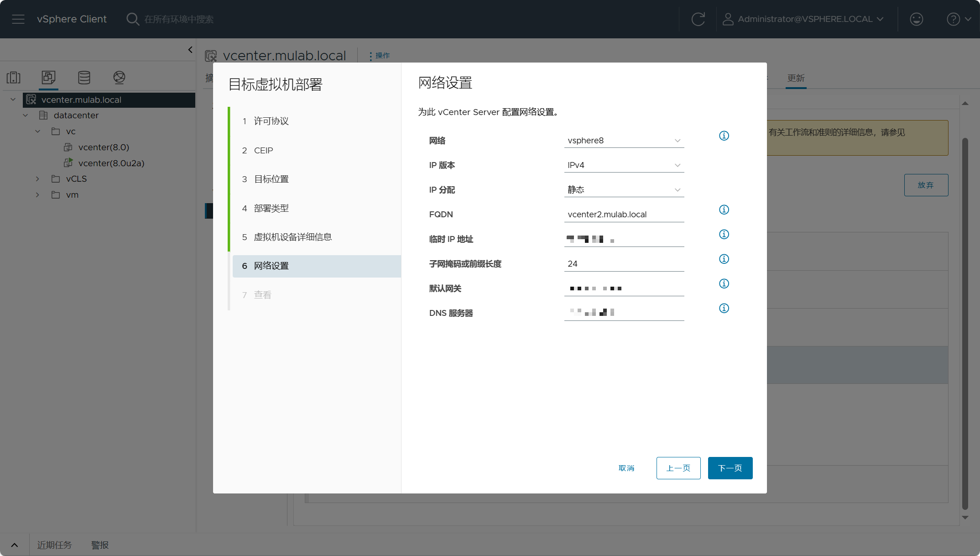Screen dimensions: 980x556
Task: Click the datastores panel icon
Action: click(x=83, y=78)
